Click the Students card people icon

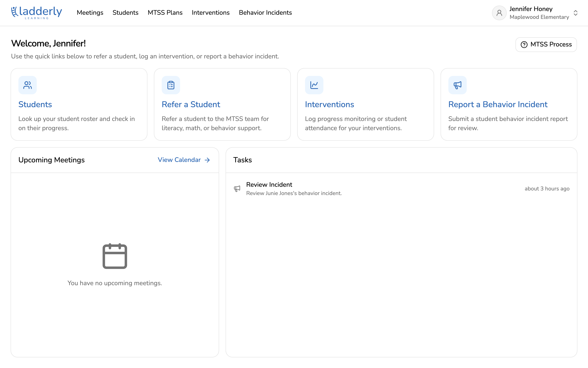coord(27,85)
